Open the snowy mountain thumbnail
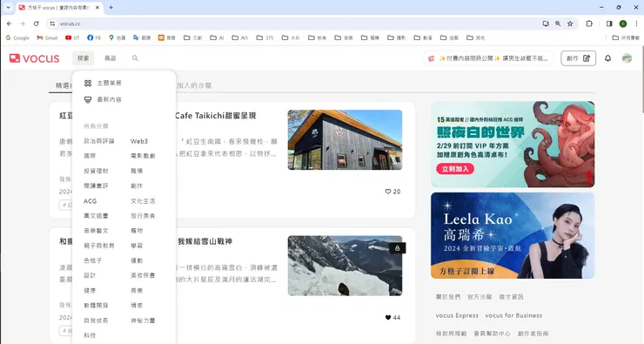This screenshot has height=344, width=644. [x=345, y=266]
